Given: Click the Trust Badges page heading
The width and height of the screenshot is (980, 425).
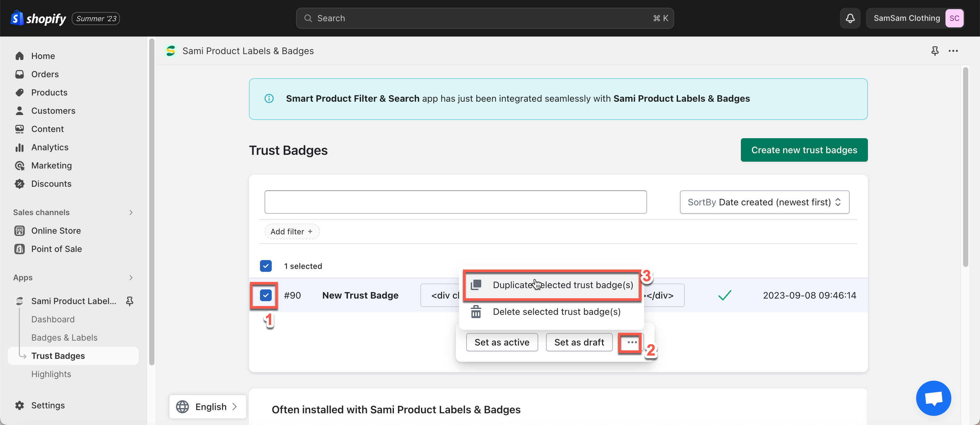Looking at the screenshot, I should pos(288,150).
